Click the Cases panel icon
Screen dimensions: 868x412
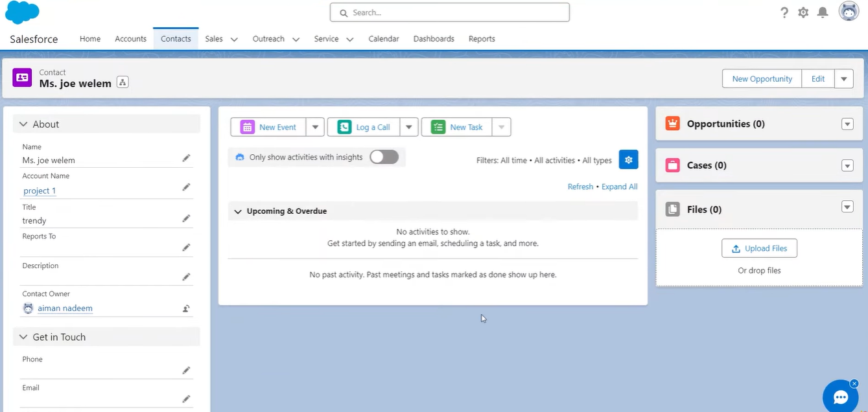click(x=672, y=165)
